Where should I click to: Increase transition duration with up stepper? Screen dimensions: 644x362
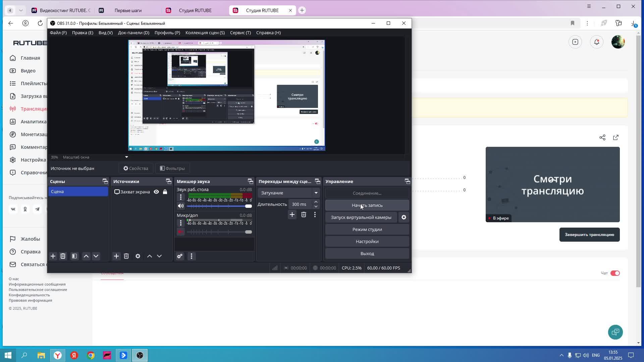click(x=316, y=202)
